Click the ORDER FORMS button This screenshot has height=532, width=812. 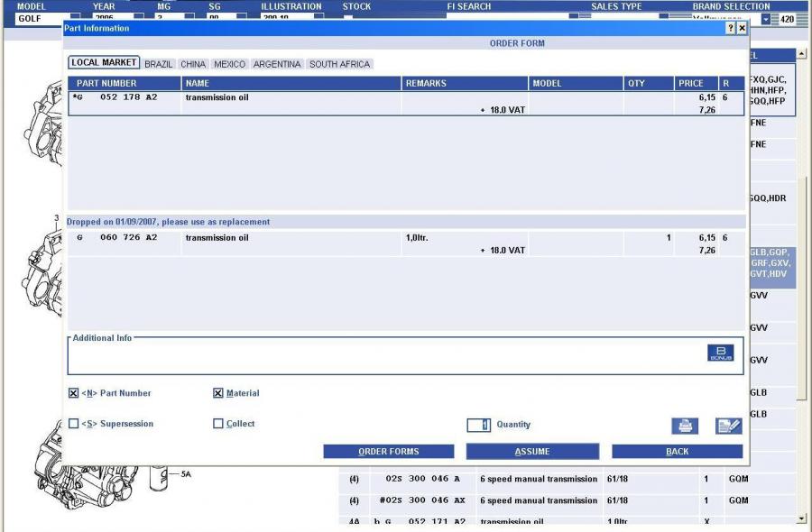pos(388,452)
